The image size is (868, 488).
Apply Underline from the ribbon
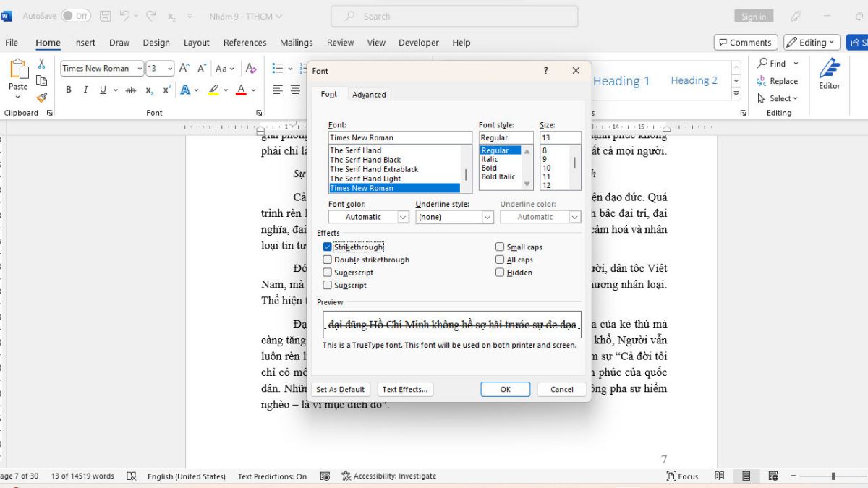click(x=103, y=90)
